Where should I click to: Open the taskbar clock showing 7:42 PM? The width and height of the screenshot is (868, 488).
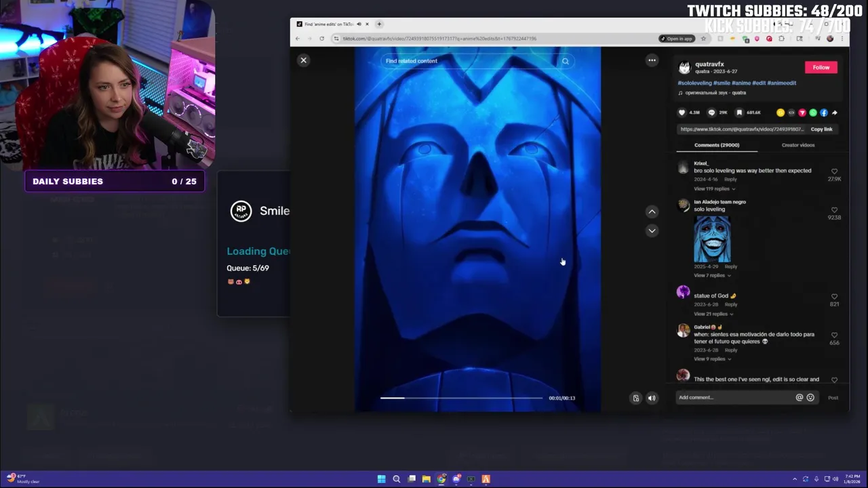click(852, 479)
